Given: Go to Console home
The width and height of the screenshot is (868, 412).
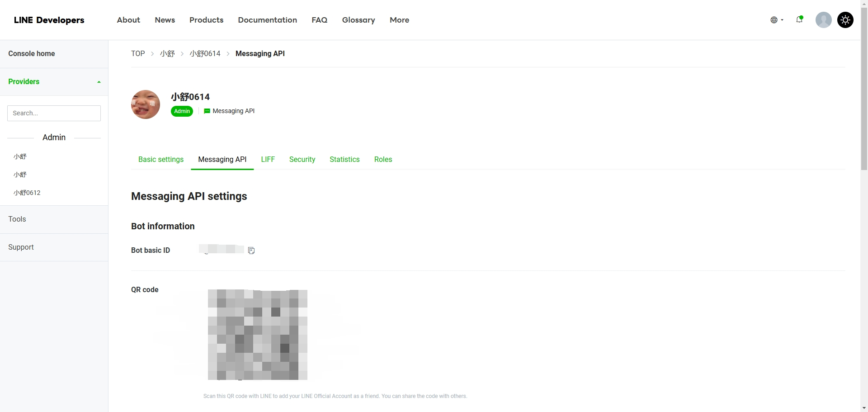Looking at the screenshot, I should (x=54, y=54).
